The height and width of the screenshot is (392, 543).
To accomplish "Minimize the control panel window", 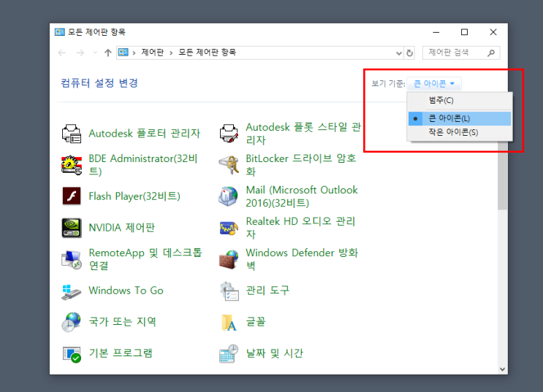I will (x=436, y=32).
